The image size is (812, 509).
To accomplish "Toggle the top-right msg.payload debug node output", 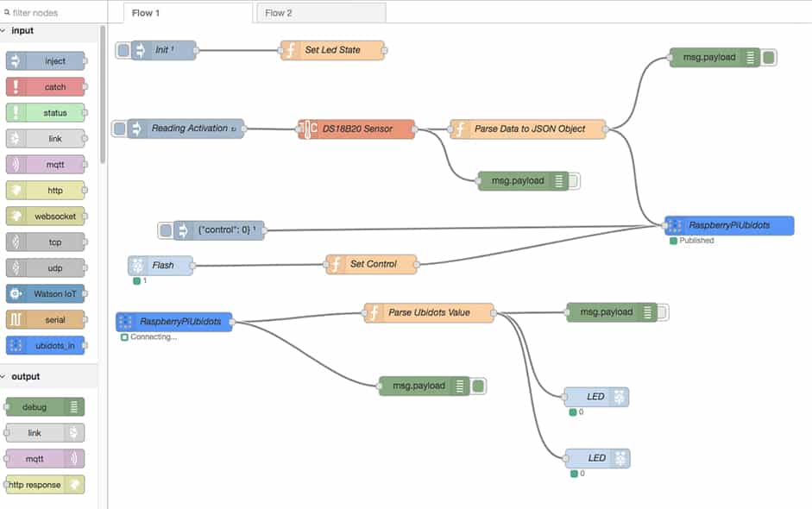I will (769, 58).
